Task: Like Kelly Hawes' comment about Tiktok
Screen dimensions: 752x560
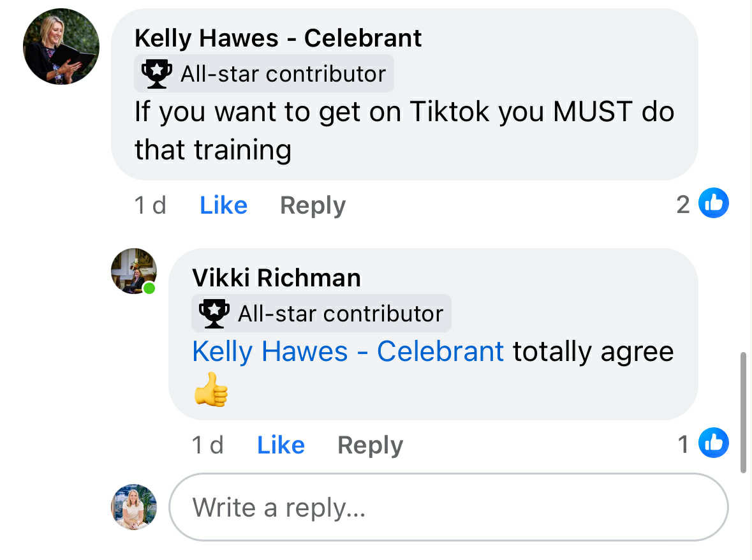Action: [223, 205]
